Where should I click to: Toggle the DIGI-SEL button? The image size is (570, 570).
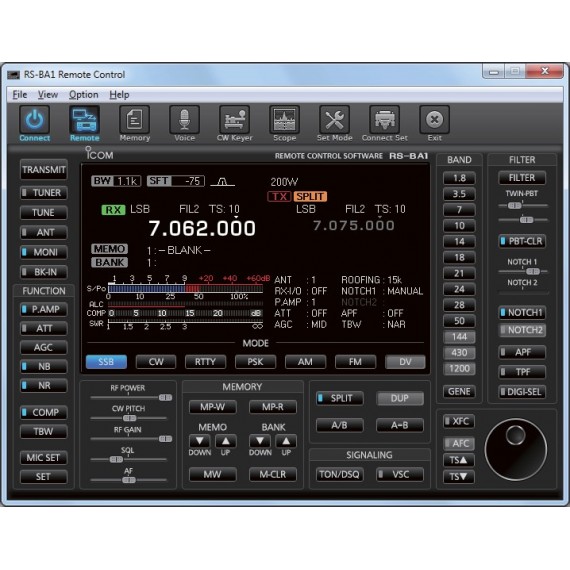[x=522, y=392]
